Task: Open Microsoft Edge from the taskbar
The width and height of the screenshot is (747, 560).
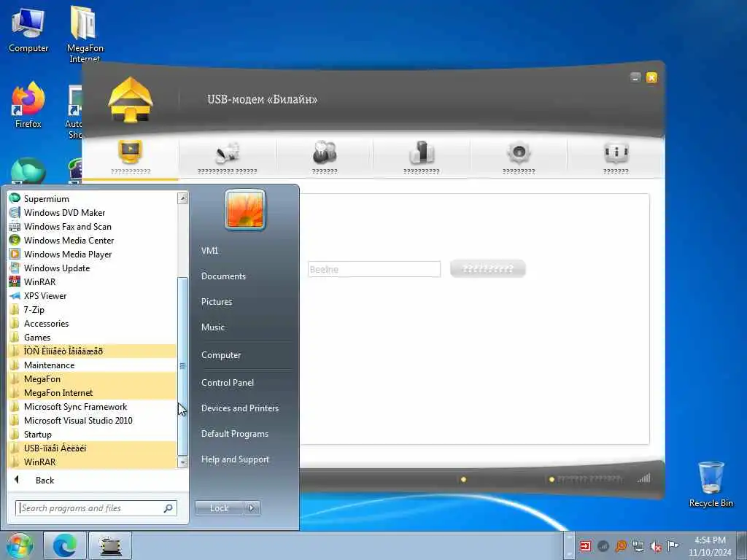Action: click(65, 545)
